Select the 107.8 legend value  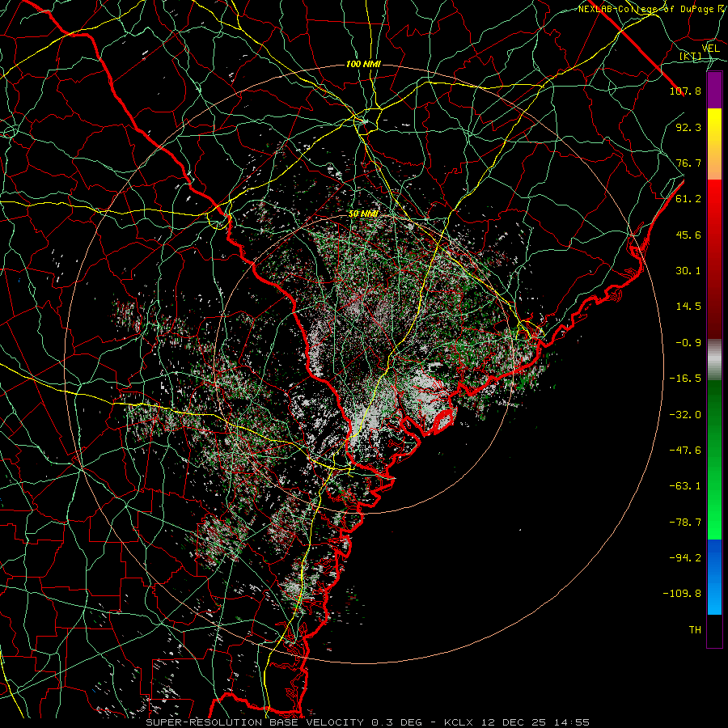pos(685,91)
